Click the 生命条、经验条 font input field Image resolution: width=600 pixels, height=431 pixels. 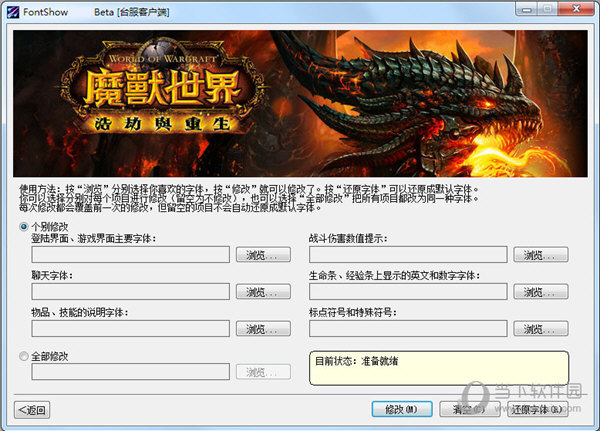[408, 292]
